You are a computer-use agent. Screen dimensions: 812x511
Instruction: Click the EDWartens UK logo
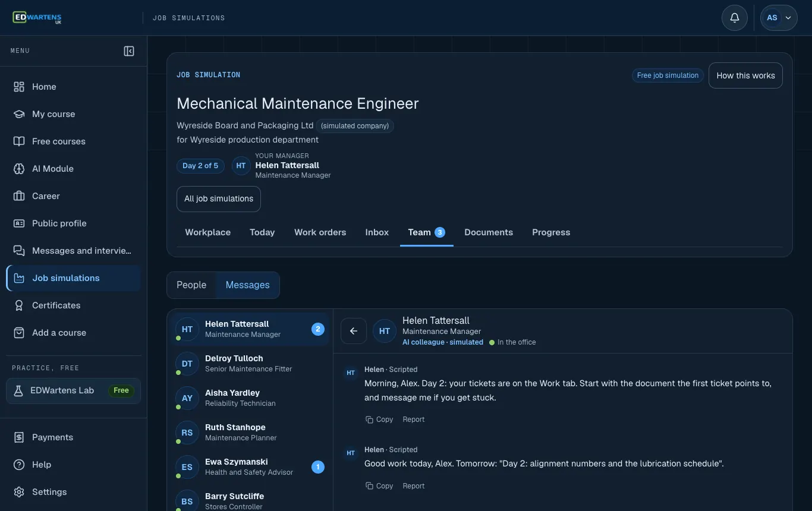tap(37, 18)
